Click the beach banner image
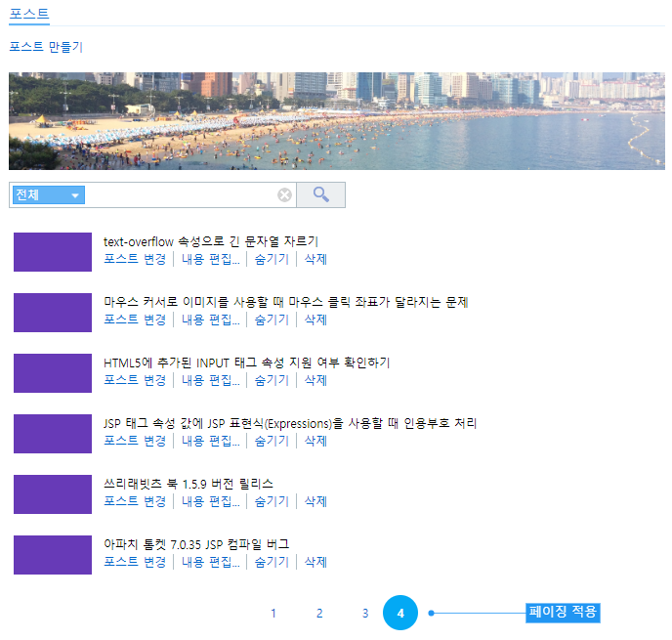This screenshot has width=672, height=640. click(x=337, y=121)
